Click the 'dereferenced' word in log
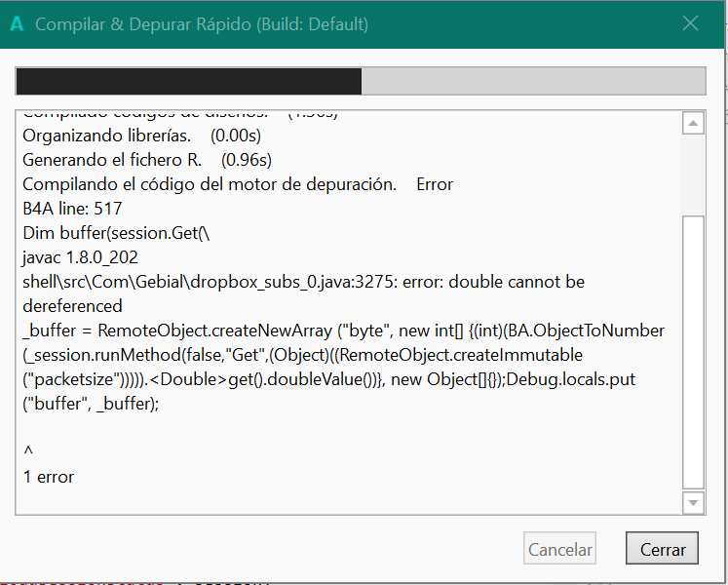 point(72,306)
